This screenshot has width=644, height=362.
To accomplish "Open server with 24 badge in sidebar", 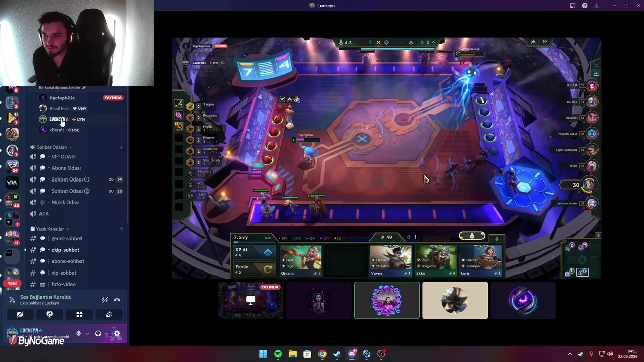I will (x=12, y=166).
